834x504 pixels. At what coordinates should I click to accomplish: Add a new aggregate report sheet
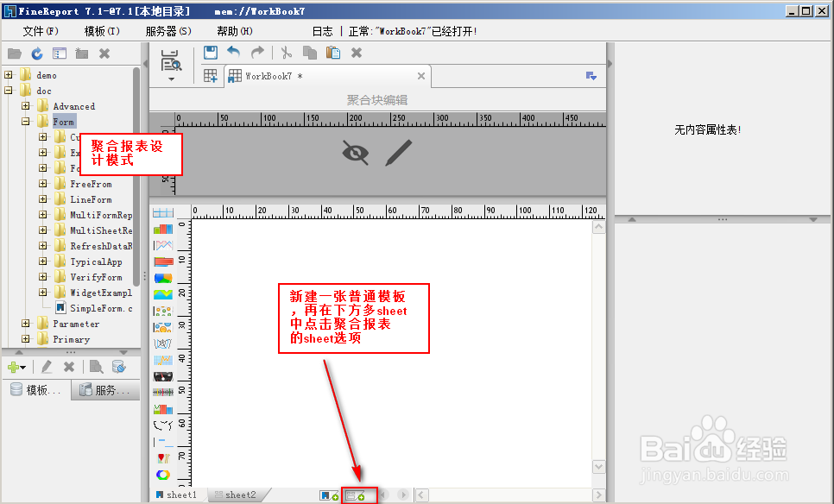[356, 495]
